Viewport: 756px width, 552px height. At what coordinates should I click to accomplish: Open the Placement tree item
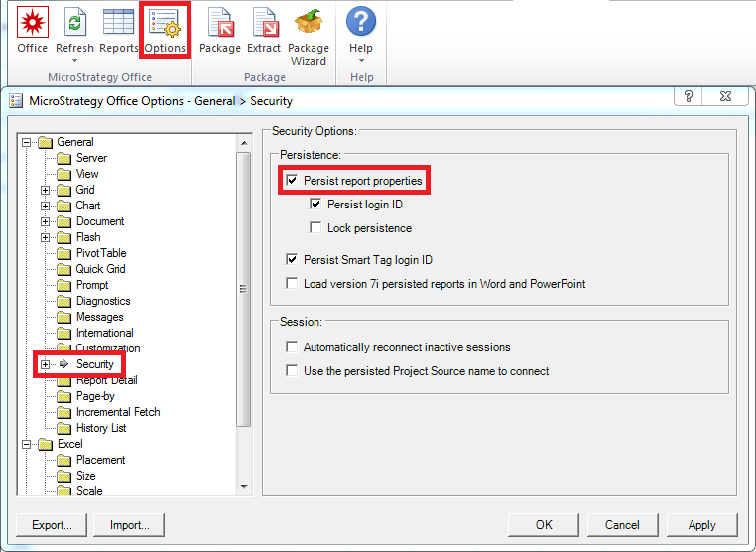tap(101, 460)
